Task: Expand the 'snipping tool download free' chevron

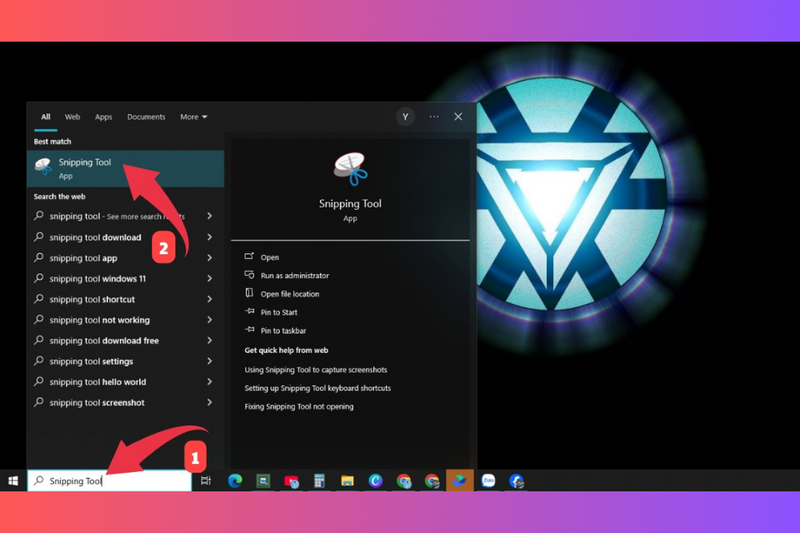Action: click(209, 340)
